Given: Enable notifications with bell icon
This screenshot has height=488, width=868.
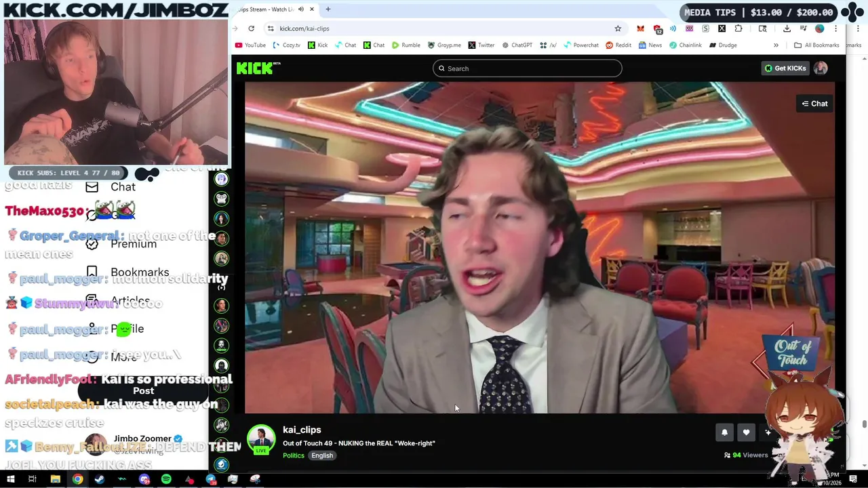Looking at the screenshot, I should click(724, 432).
